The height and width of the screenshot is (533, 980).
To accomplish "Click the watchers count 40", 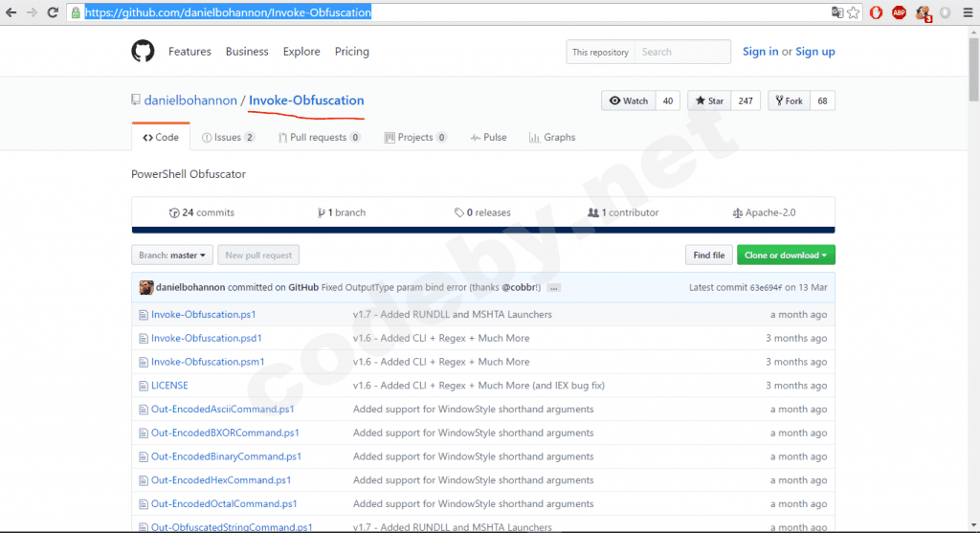I will point(667,100).
